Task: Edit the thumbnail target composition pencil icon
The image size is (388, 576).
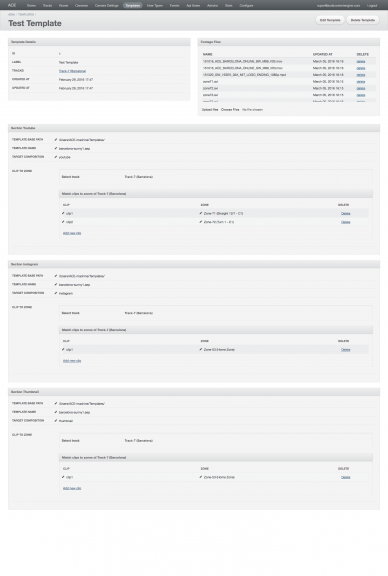Action: 56,421
